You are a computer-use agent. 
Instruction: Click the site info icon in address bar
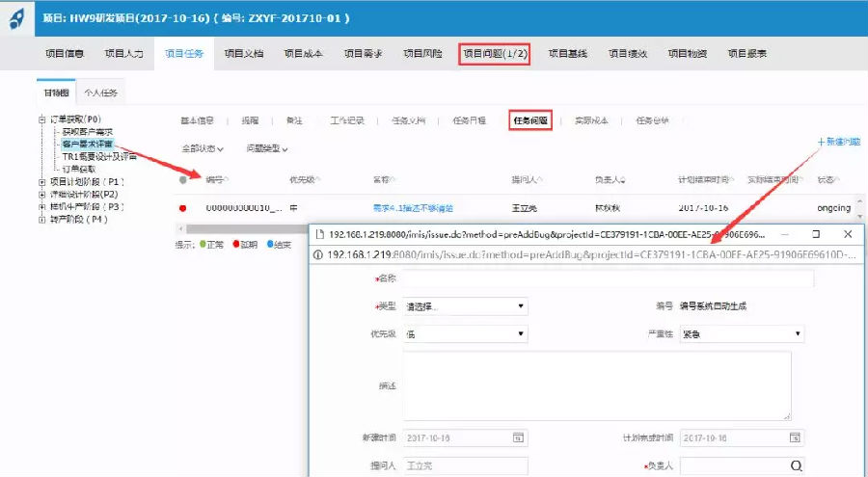pyautogui.click(x=318, y=253)
